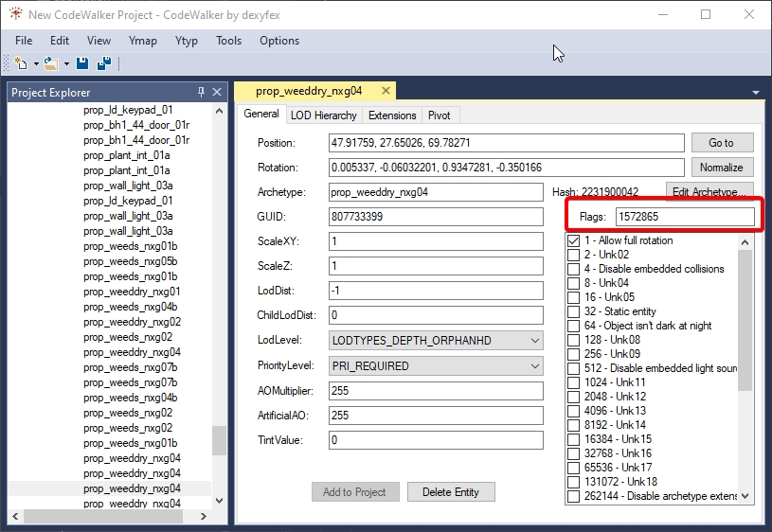
Task: Check the 32 - Static entity flag
Action: (573, 311)
